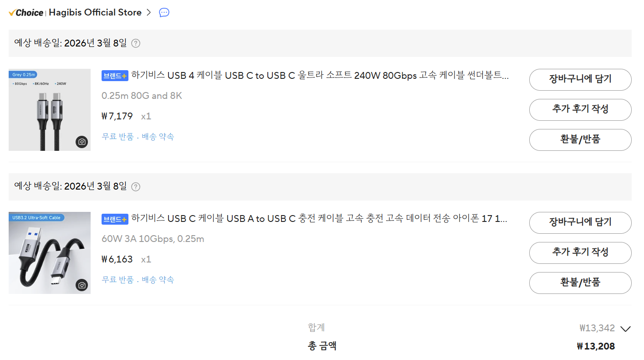This screenshot has height=360, width=644.
Task: Open USB A to USB C product title
Action: [319, 219]
